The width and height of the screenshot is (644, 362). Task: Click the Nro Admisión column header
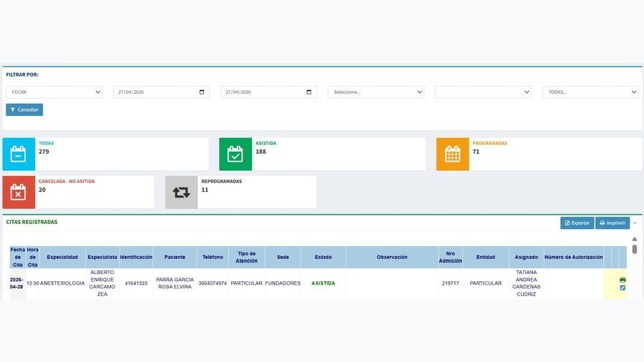click(x=450, y=258)
